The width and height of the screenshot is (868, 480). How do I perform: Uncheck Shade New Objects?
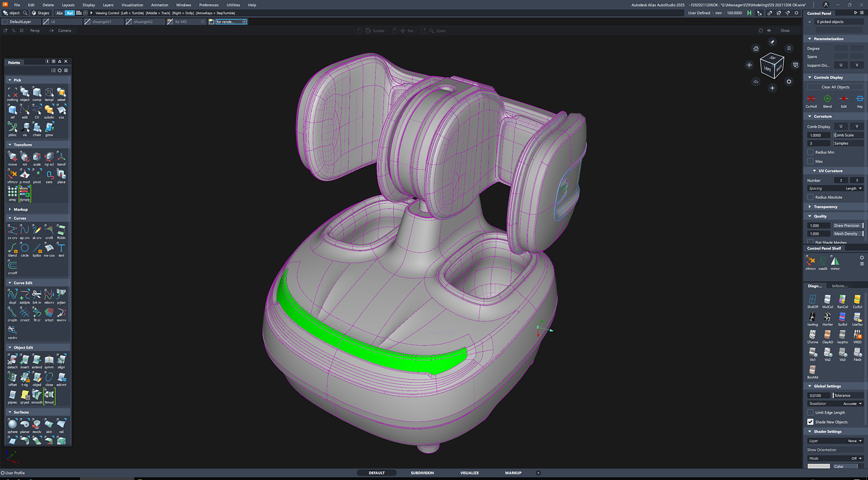tap(810, 422)
